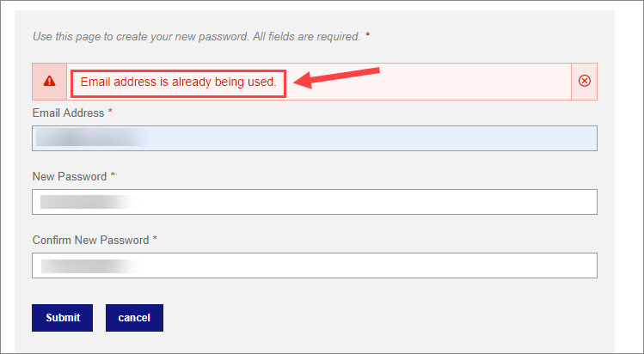The width and height of the screenshot is (644, 354).
Task: Click the red arrow annotation
Action: click(x=337, y=77)
